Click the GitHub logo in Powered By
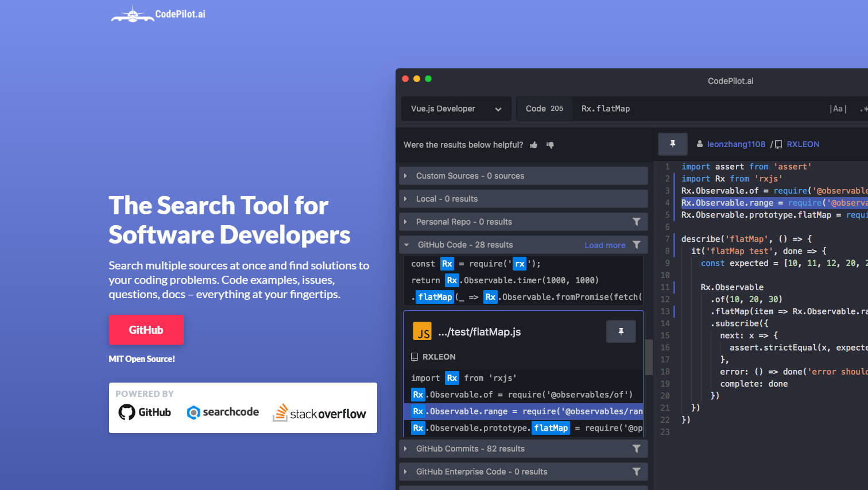 point(145,412)
